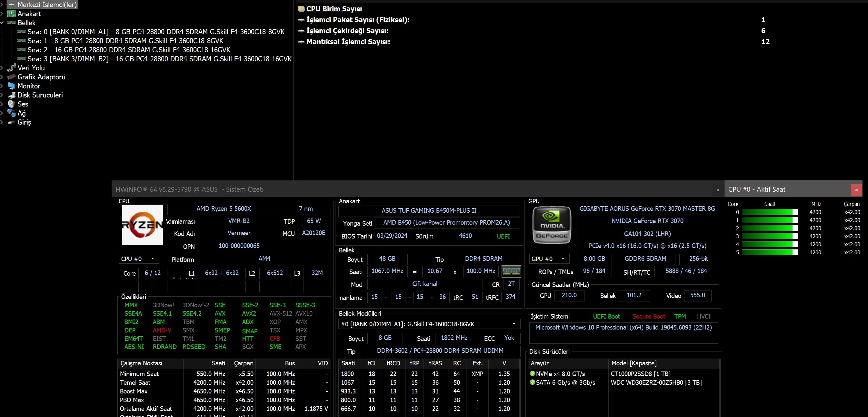The height and width of the screenshot is (417, 868).
Task: Click the Monitör display icon
Action: [x=12, y=86]
